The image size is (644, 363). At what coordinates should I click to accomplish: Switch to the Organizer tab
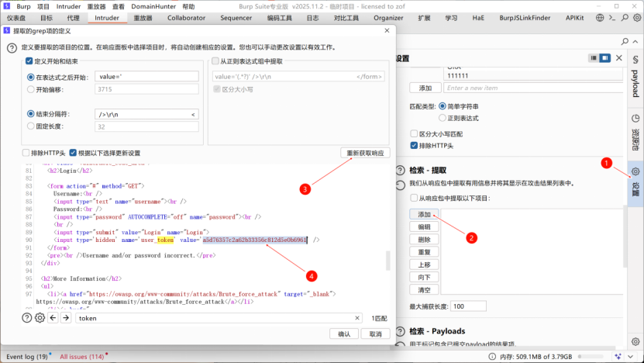tap(388, 18)
